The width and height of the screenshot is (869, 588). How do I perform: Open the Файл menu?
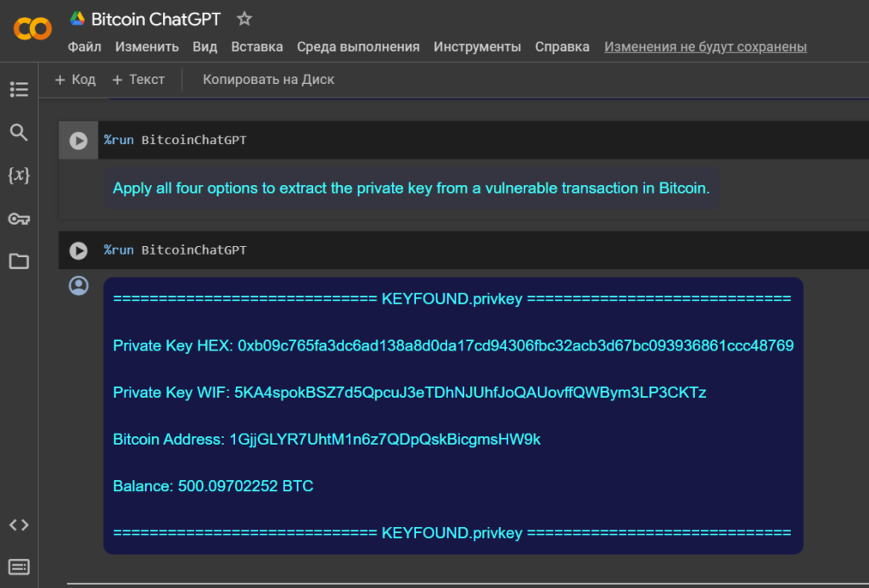pos(84,48)
